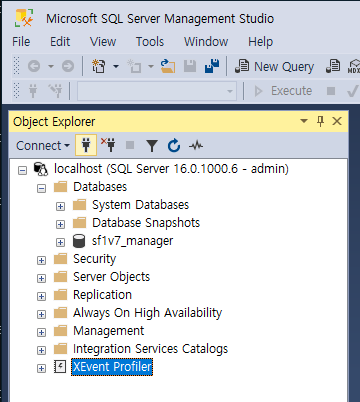Viewport: 360px width, 402px height.
Task: Click the Connect plug icon in SQL toolbar
Action: [x=33, y=91]
